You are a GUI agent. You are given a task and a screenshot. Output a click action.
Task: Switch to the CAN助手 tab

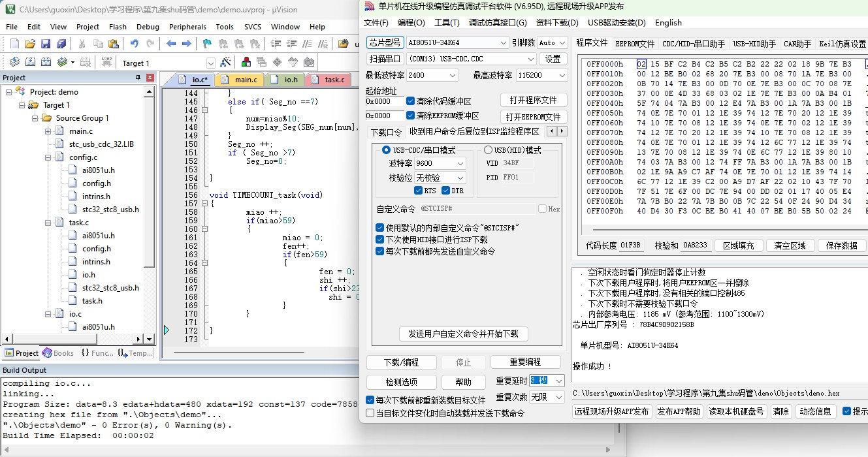(x=797, y=44)
